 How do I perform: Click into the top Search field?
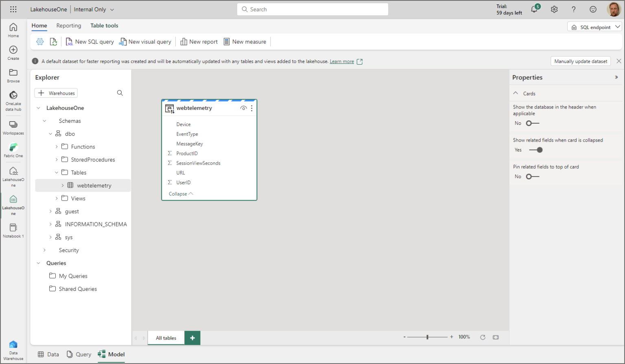[x=312, y=9]
